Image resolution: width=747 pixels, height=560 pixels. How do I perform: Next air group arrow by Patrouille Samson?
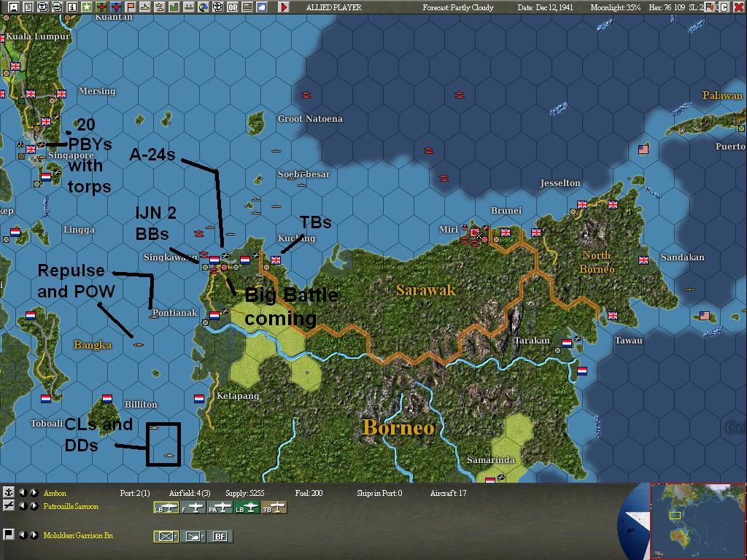[34, 506]
